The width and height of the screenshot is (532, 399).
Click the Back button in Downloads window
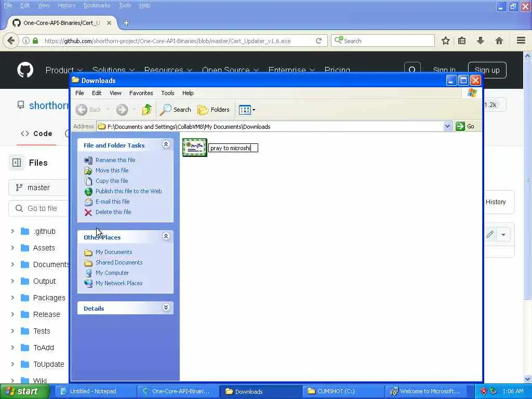click(89, 110)
